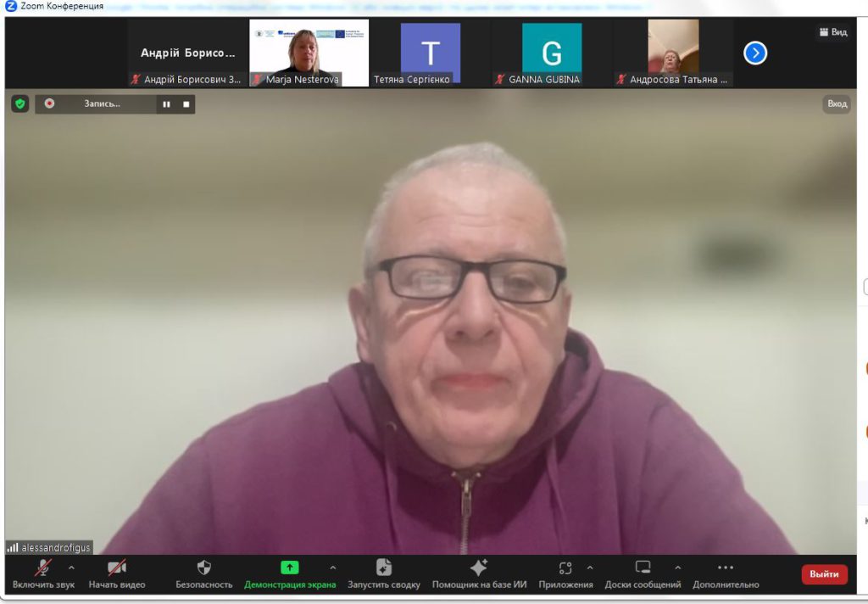Click the red Leave (Выйти) button
868x604 pixels.
(824, 574)
